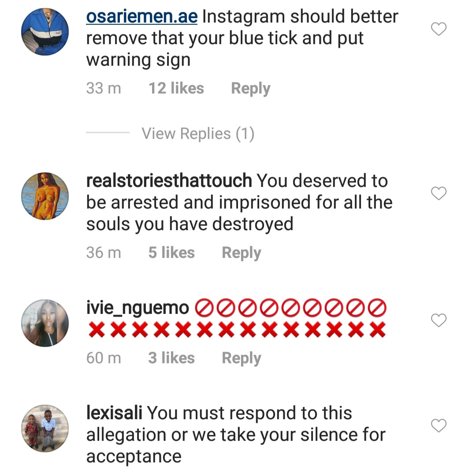Open the realstoriesthattouch username
This screenshot has width=476, height=476.
169,181
